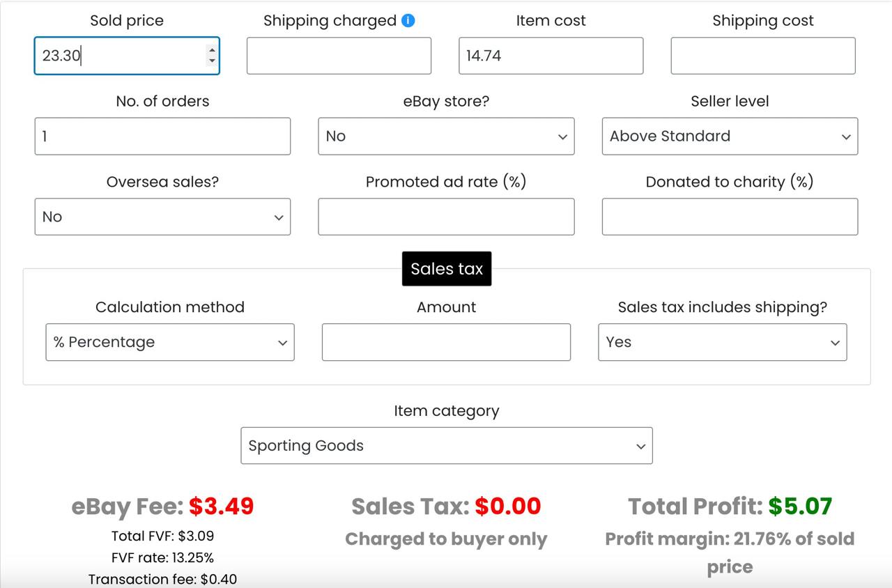This screenshot has height=588, width=892.
Task: Decrease Sold price with down stepper arrow
Action: coord(212,61)
